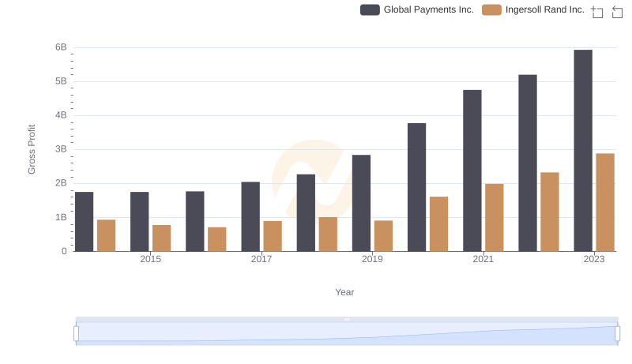Image resolution: width=632 pixels, height=364 pixels.
Task: Select the 2014 Global Payments bar
Action: 85,222
